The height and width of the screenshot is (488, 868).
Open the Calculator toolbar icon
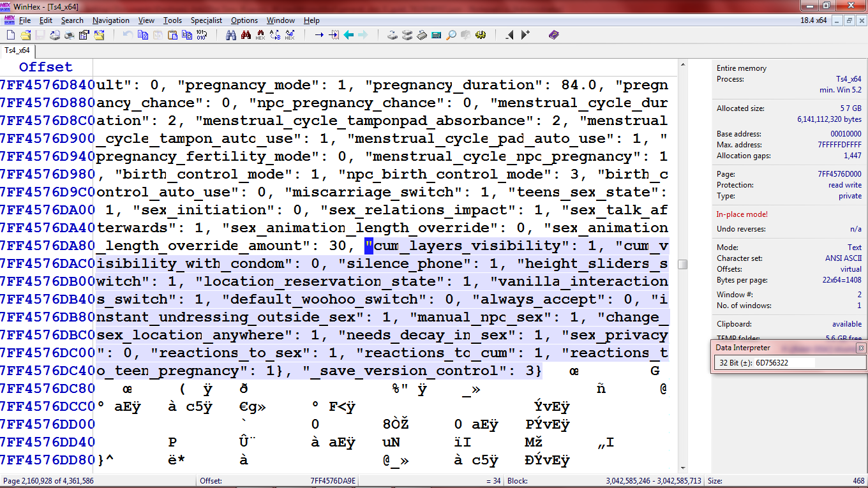[x=437, y=35]
